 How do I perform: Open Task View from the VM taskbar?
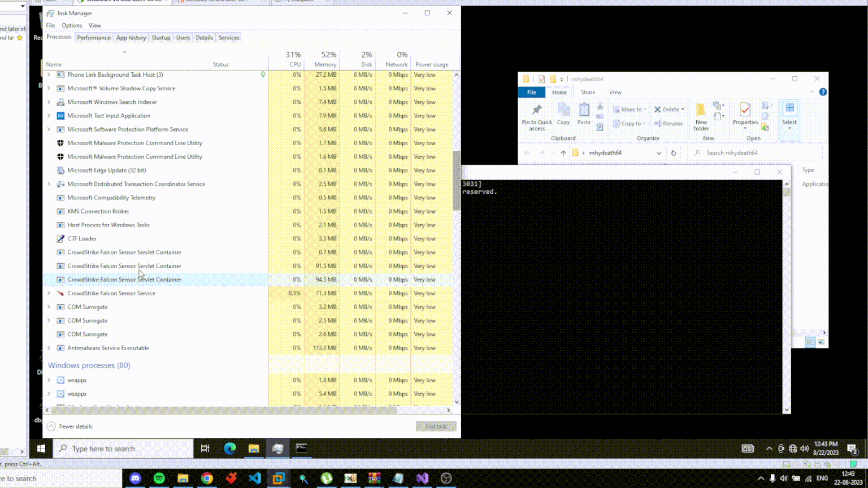click(205, 448)
